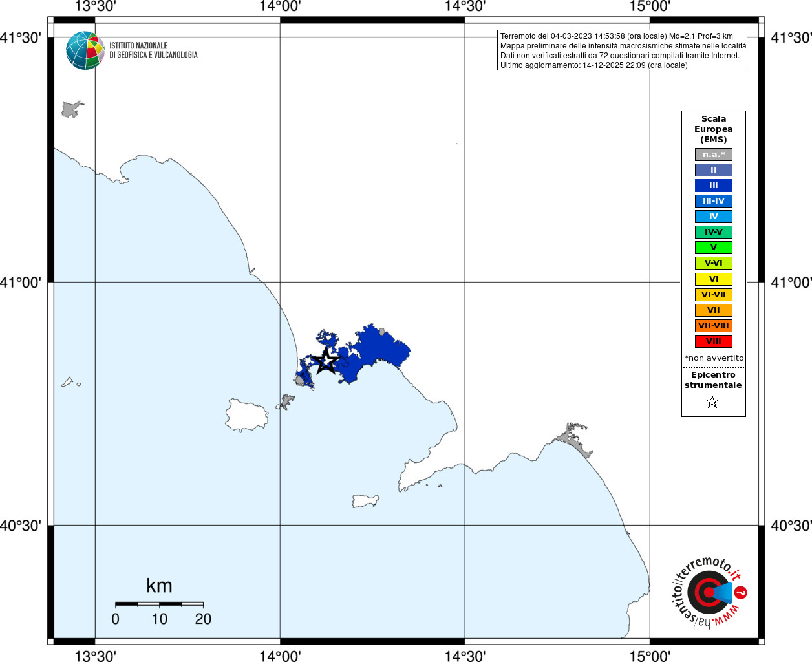Select the intensity II legend swatch

(714, 170)
